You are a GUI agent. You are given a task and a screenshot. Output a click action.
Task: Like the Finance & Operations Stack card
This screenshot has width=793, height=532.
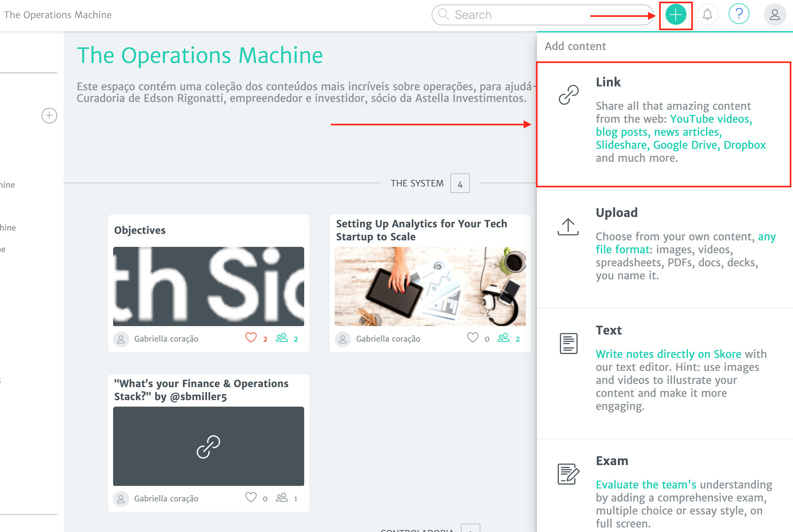pos(251,498)
